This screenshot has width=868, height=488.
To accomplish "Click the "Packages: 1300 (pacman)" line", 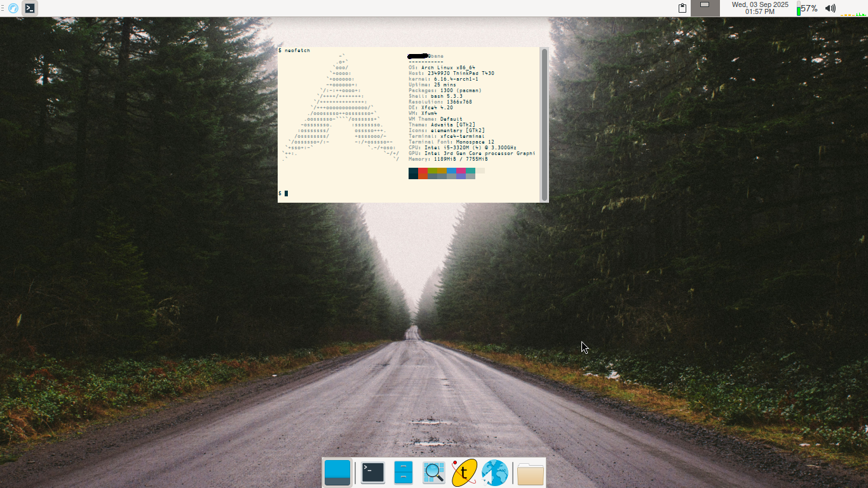I will point(445,90).
